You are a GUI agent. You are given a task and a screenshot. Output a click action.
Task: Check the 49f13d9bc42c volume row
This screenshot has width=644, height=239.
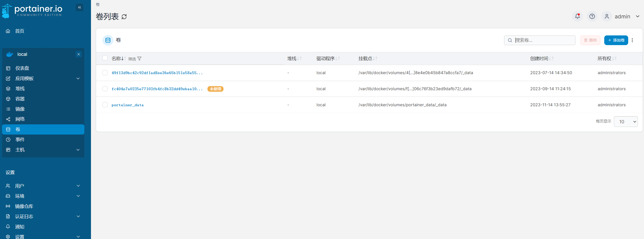(x=105, y=73)
